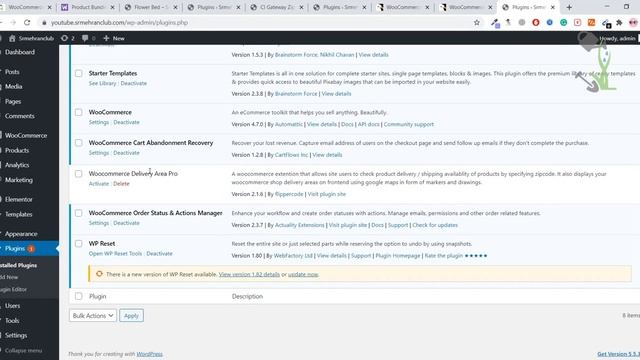Click the orange extension icon in the toolbar
640x360 pixels.
point(591,23)
